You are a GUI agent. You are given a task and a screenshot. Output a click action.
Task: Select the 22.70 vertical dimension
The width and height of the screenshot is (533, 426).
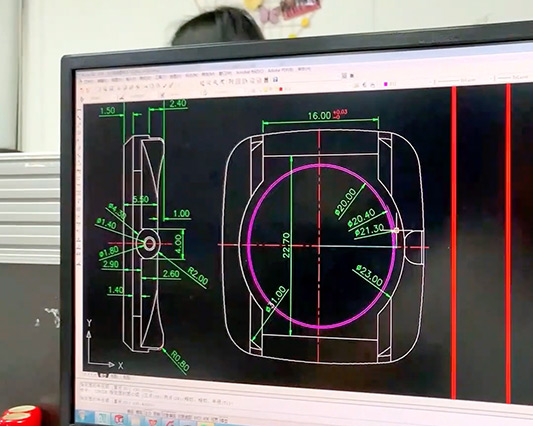pos(287,245)
